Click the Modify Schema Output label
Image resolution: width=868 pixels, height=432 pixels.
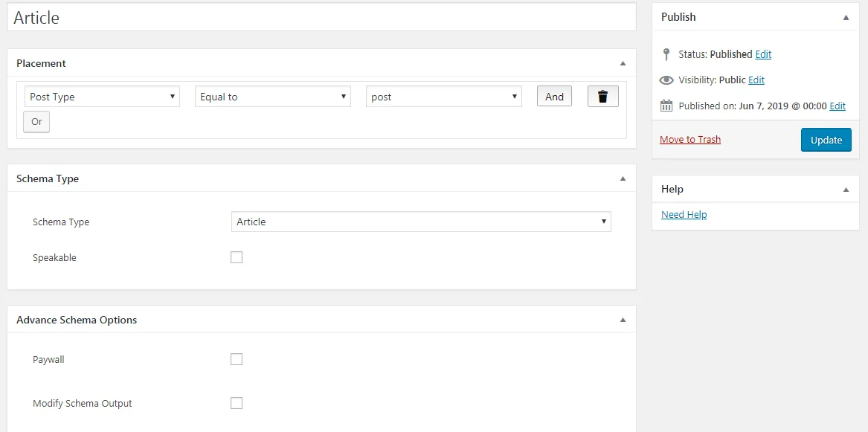click(83, 403)
